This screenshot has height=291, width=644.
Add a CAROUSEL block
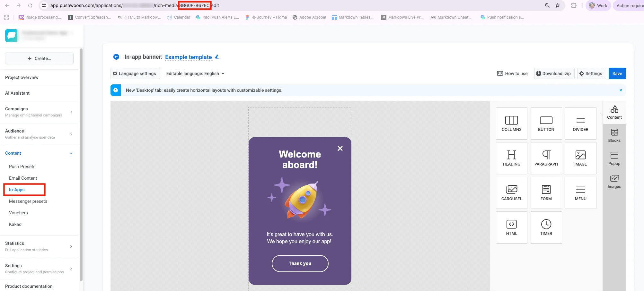(x=511, y=193)
